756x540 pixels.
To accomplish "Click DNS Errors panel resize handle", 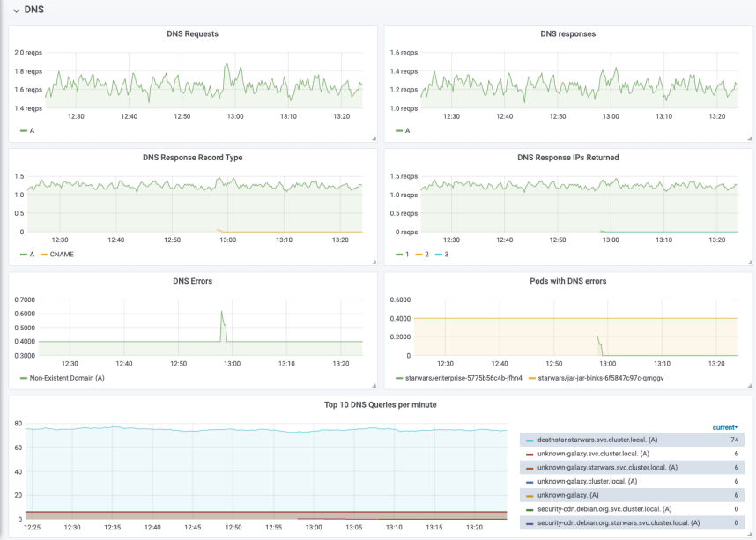I will (x=374, y=386).
